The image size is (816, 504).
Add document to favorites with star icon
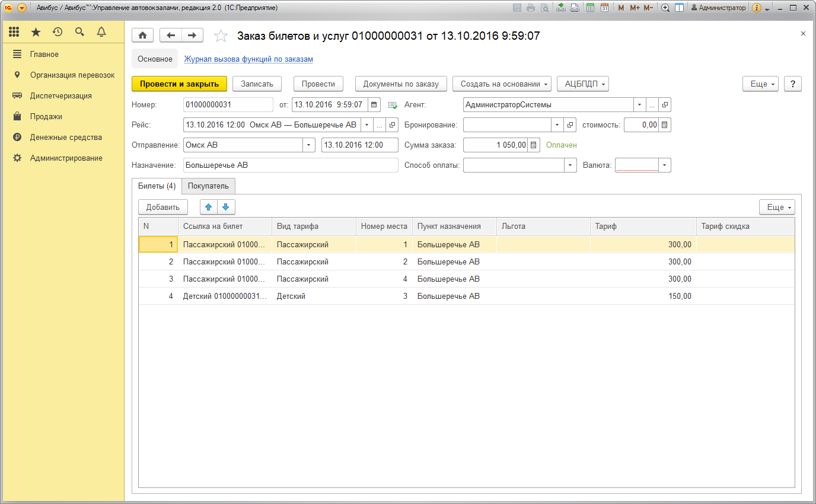pos(221,36)
